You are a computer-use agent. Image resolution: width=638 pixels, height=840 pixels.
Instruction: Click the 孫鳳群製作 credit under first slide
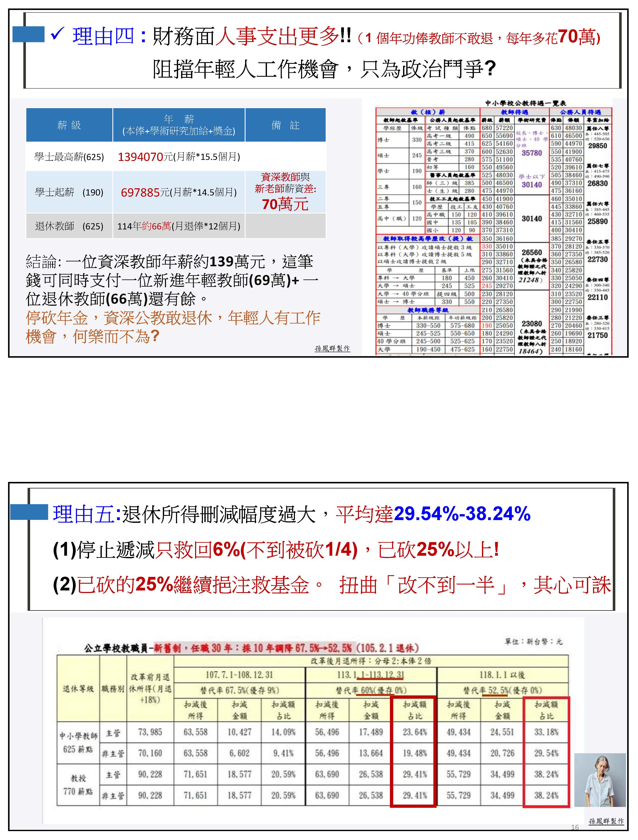tap(332, 348)
